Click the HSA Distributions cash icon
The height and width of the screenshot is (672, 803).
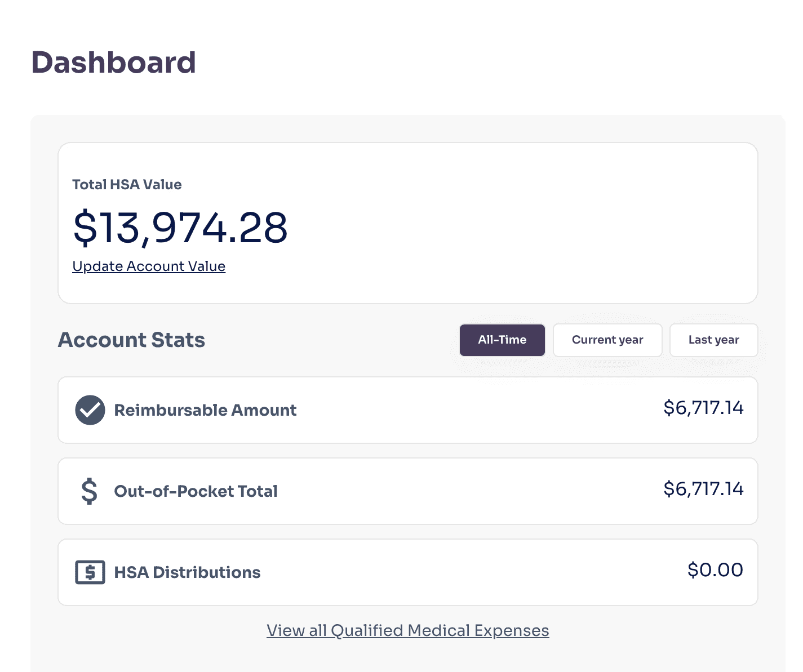click(90, 572)
